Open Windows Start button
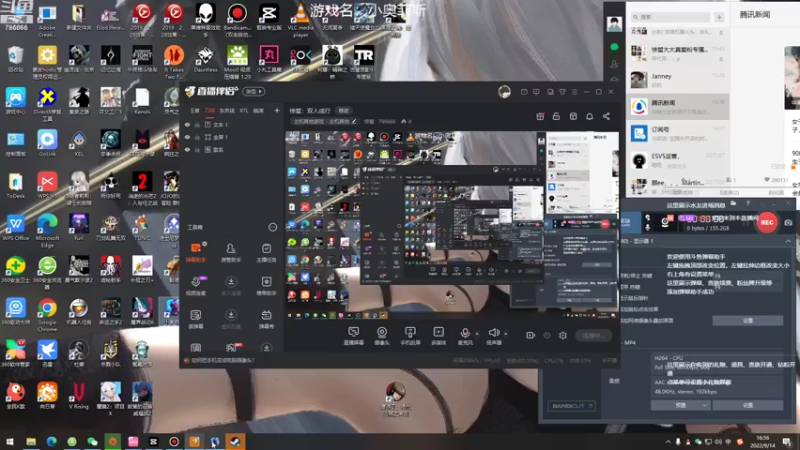Image resolution: width=800 pixels, height=450 pixels. (x=9, y=442)
